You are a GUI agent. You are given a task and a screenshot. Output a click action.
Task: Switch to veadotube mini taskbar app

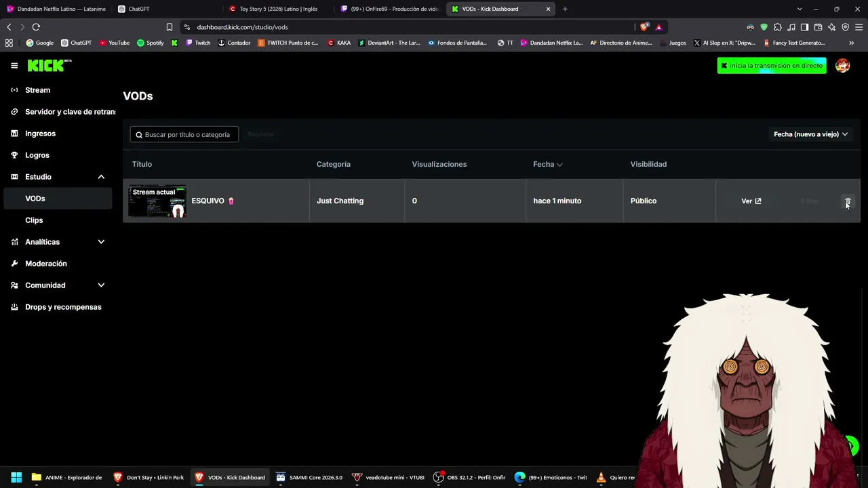pyautogui.click(x=389, y=477)
